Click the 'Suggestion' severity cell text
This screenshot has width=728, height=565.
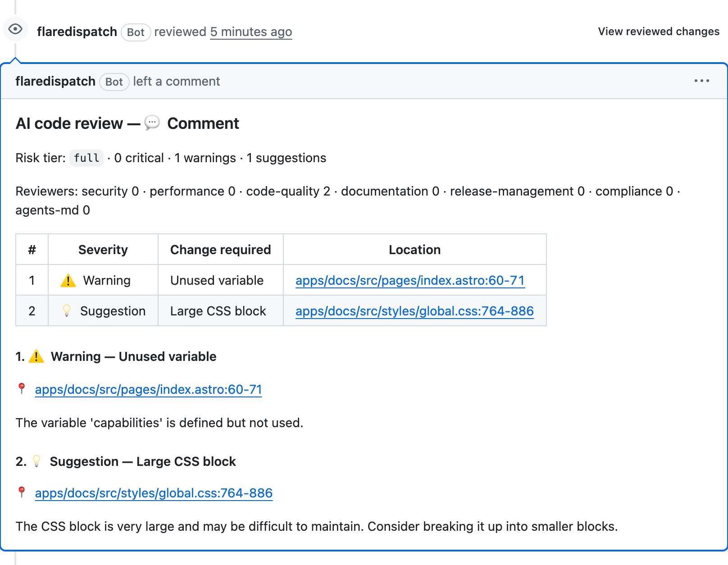(113, 311)
